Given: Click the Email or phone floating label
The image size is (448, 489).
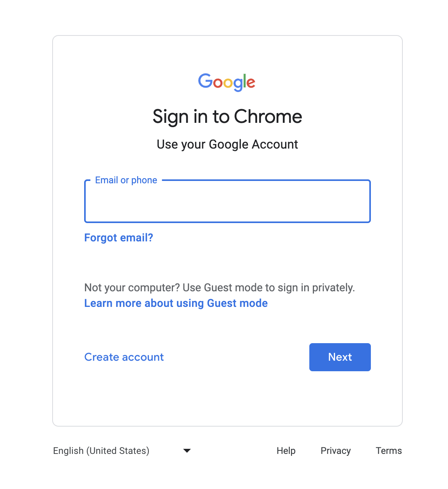Looking at the screenshot, I should (x=126, y=180).
